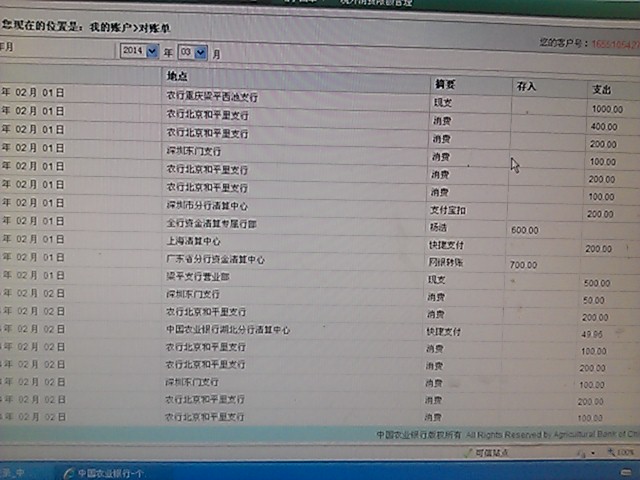Open the month dropdown showing 03
This screenshot has height=480, width=640.
pyautogui.click(x=193, y=52)
